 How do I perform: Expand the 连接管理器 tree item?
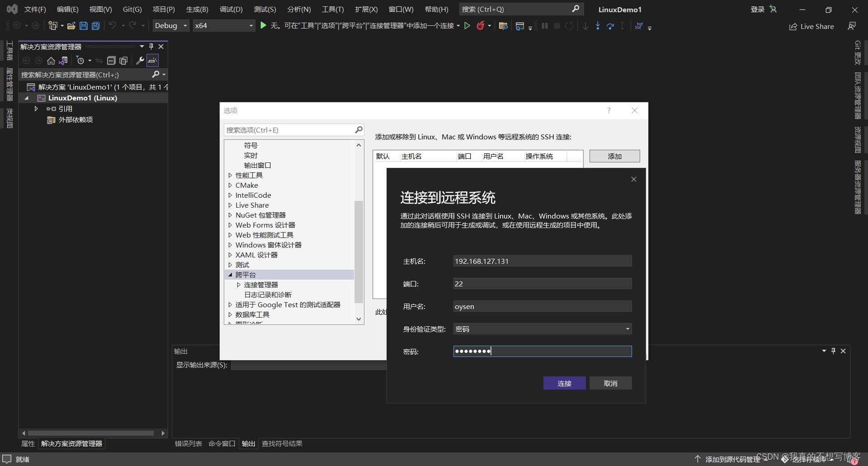tap(240, 285)
